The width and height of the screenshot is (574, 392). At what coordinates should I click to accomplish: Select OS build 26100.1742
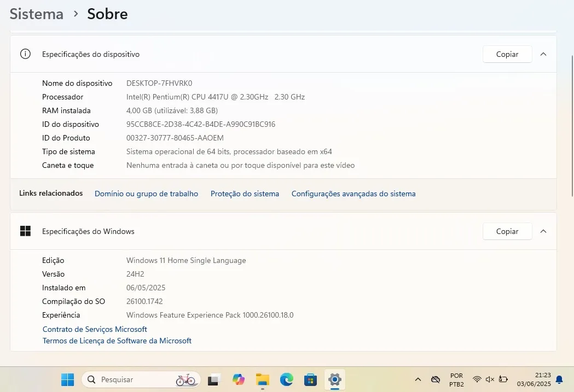click(144, 301)
